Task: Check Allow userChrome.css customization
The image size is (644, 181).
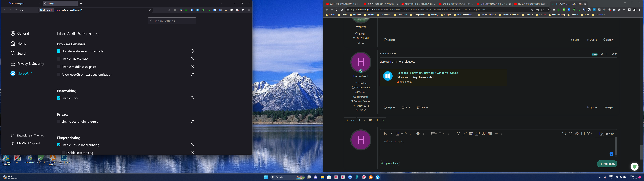Action: (x=59, y=75)
